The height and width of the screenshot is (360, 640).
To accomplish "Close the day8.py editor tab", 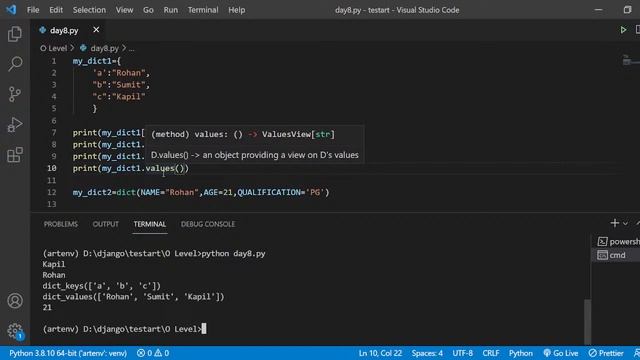I will click(x=96, y=30).
